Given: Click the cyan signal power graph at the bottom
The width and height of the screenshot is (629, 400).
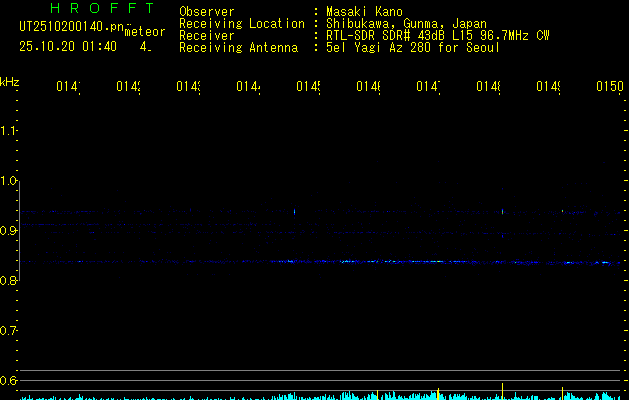Looking at the screenshot, I should point(321,396).
